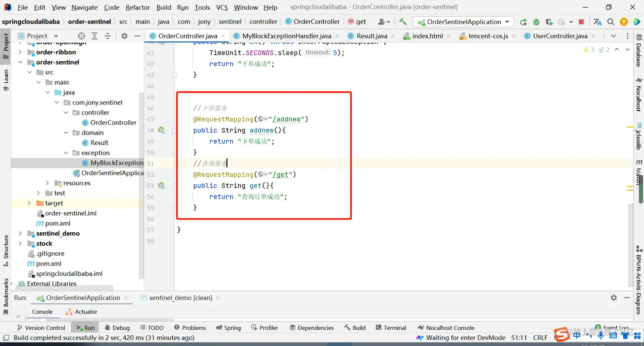Screen dimensions: 644x346
Task: Collapse the controller package
Action: (x=66, y=112)
